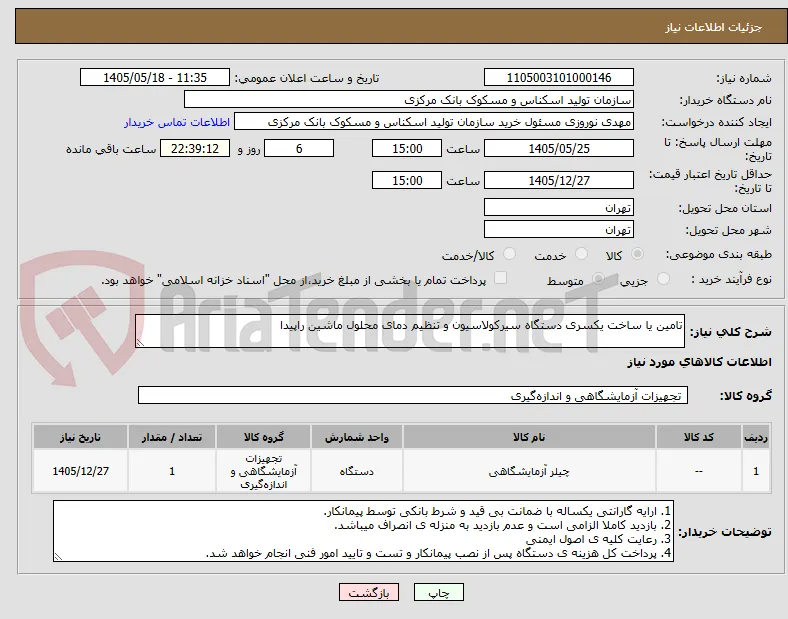
Task: Click the ساعت باقی مانده label
Action: click(x=111, y=149)
